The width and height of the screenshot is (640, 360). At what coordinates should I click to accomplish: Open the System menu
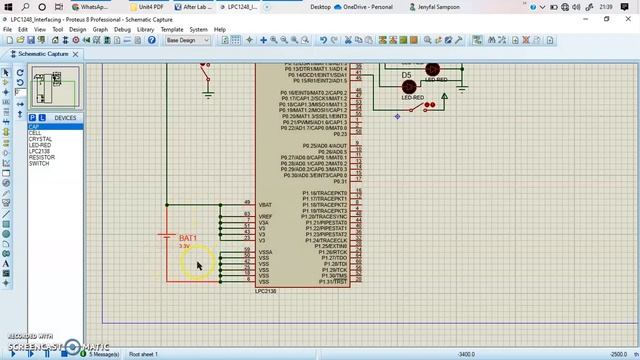click(x=198, y=29)
